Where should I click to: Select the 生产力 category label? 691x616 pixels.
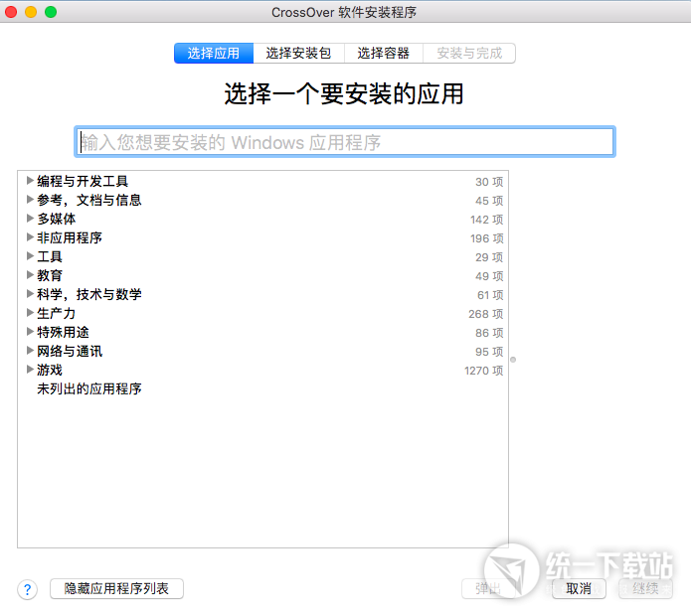click(57, 314)
